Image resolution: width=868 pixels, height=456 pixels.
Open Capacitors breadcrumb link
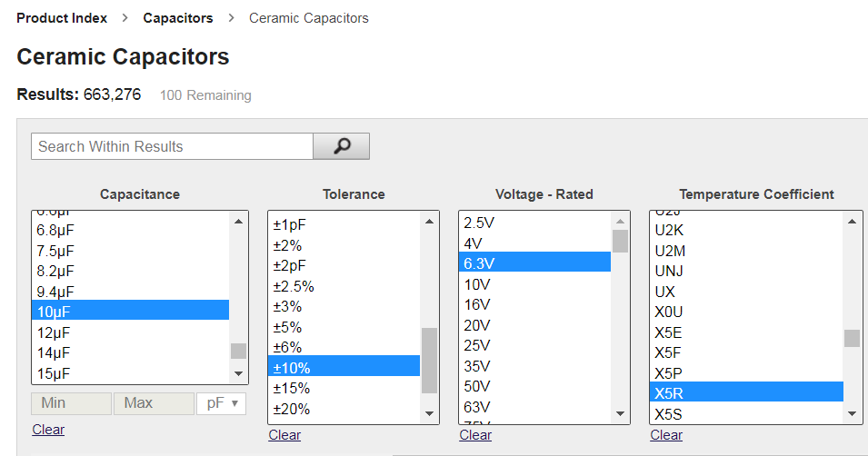(178, 18)
